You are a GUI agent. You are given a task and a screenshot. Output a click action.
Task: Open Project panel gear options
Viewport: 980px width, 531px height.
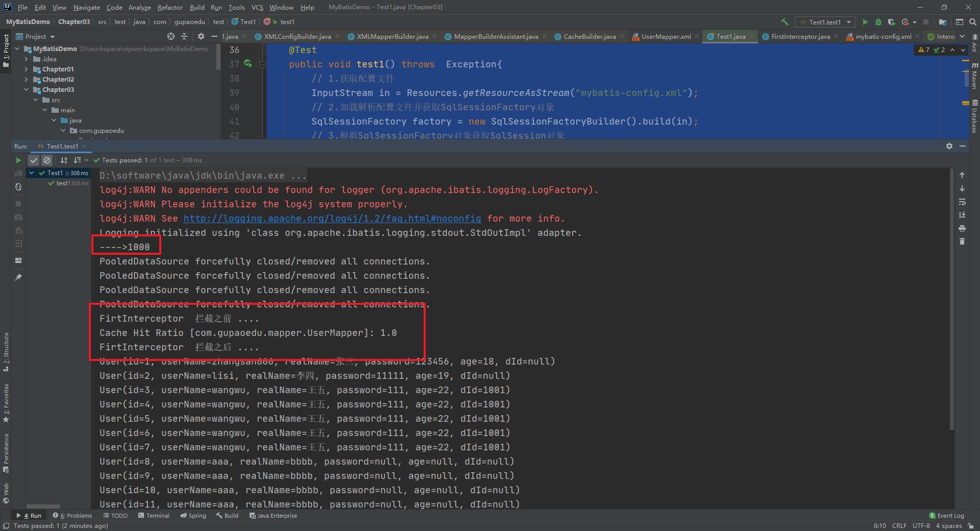tap(201, 36)
